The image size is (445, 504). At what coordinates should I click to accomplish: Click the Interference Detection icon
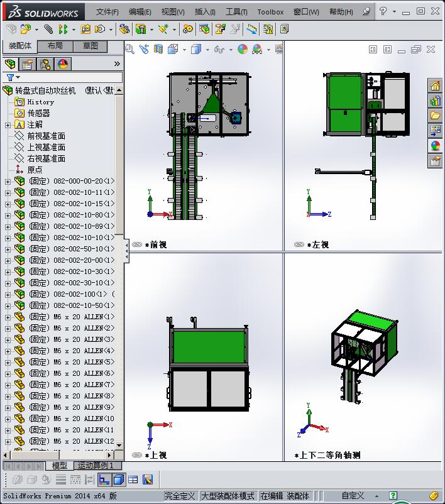click(x=252, y=30)
